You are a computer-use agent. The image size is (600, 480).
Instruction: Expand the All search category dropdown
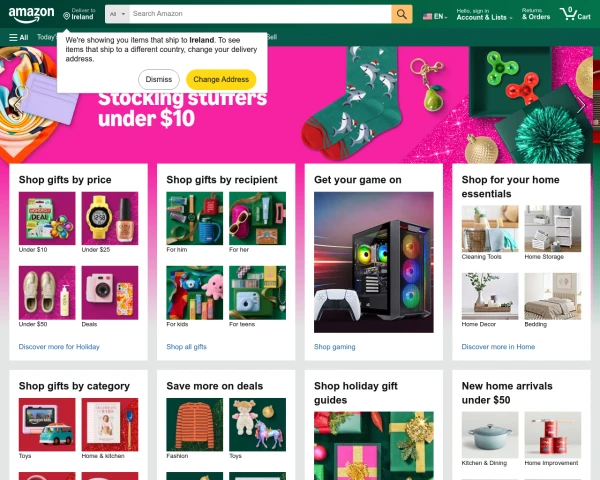tap(117, 14)
